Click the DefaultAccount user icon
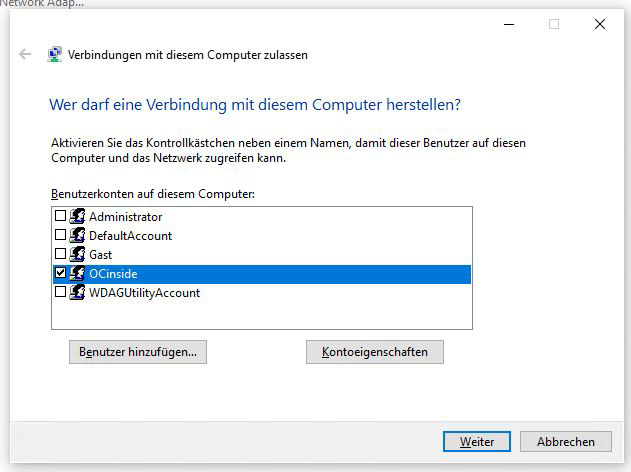Image resolution: width=631 pixels, height=472 pixels. pos(77,235)
